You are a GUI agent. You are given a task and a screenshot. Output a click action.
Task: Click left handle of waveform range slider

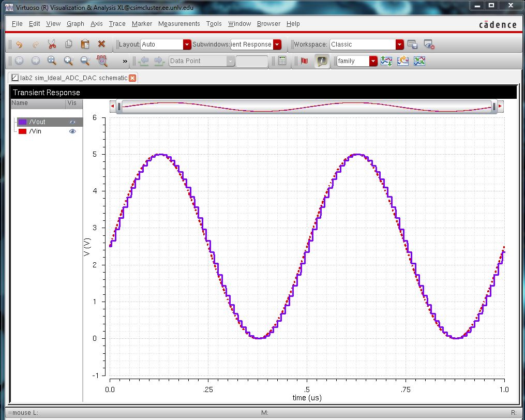tap(119, 107)
